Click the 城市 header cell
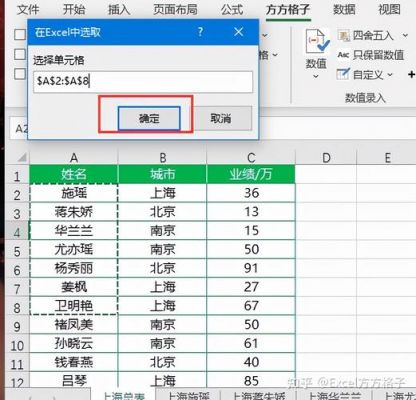The height and width of the screenshot is (400, 416). (162, 174)
